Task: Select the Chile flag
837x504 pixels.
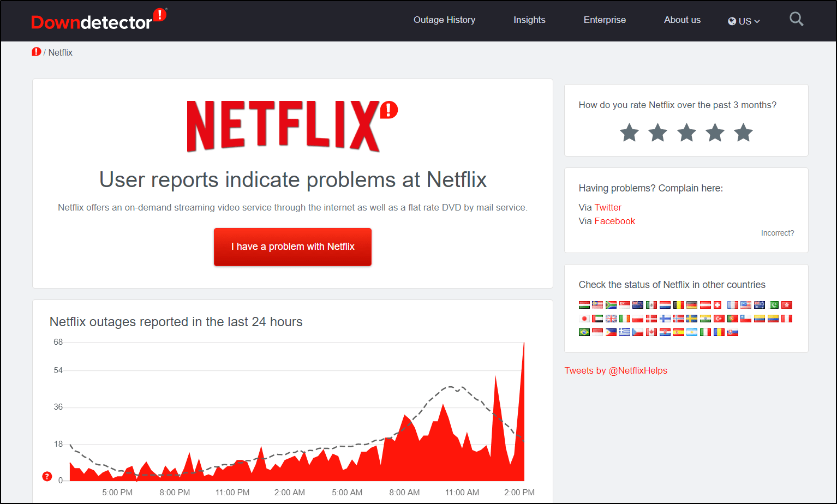Action: click(x=746, y=319)
